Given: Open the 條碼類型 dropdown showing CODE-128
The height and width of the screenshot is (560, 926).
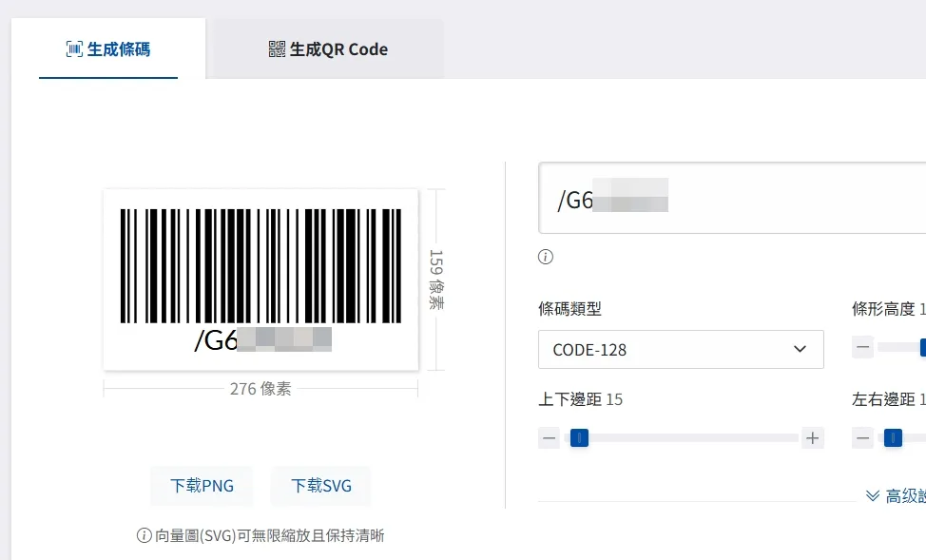Looking at the screenshot, I should pos(681,349).
